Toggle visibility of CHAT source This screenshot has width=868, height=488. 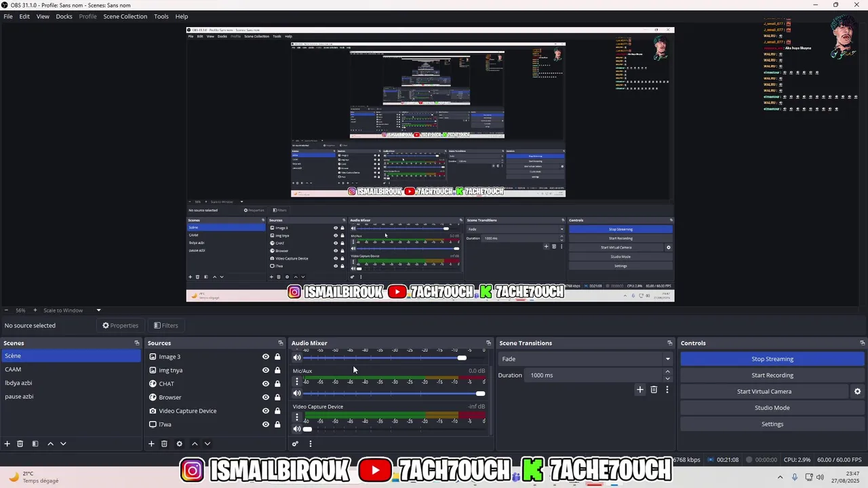(x=266, y=384)
